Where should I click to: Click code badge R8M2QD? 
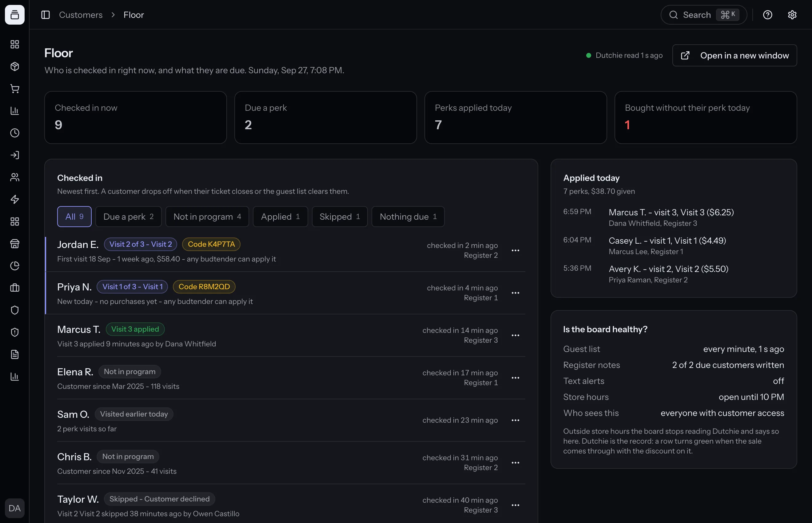(x=204, y=287)
